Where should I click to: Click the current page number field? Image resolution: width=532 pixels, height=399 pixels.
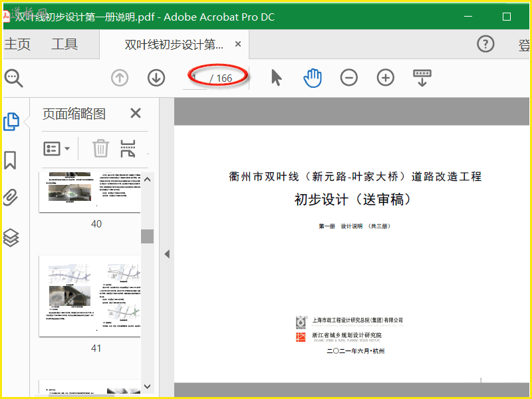195,78
